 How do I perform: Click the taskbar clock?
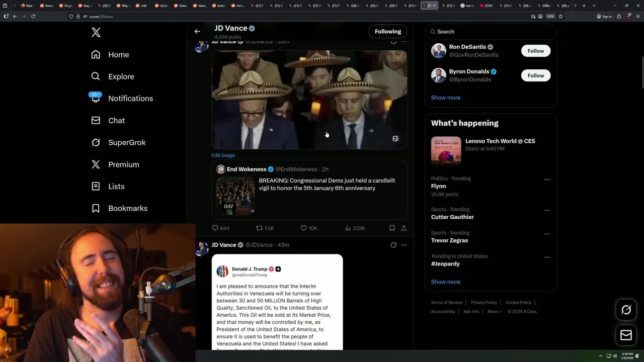[627, 356]
